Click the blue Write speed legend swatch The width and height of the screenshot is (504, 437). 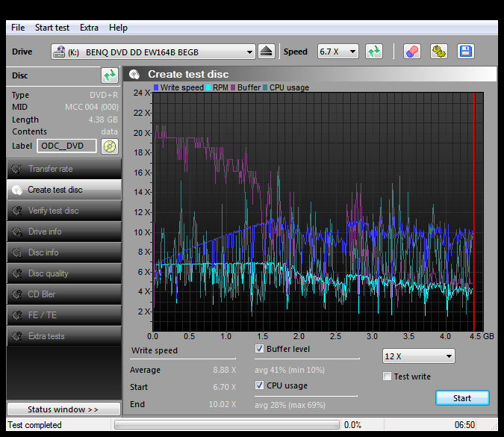156,87
